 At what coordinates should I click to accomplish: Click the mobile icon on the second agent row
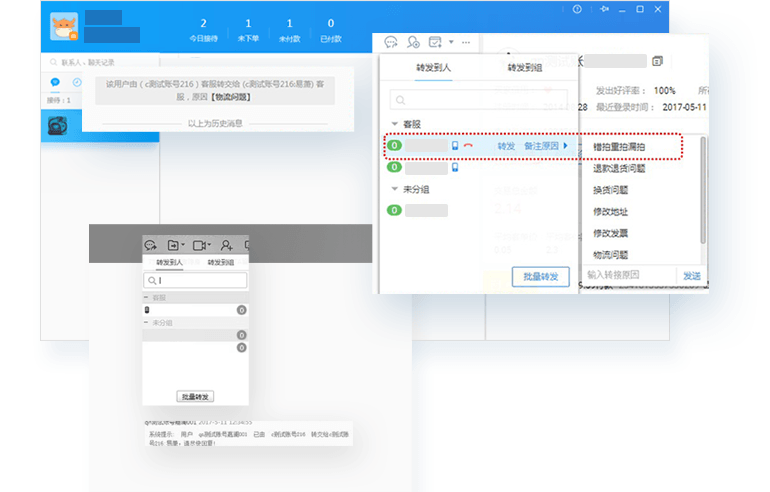(x=455, y=167)
